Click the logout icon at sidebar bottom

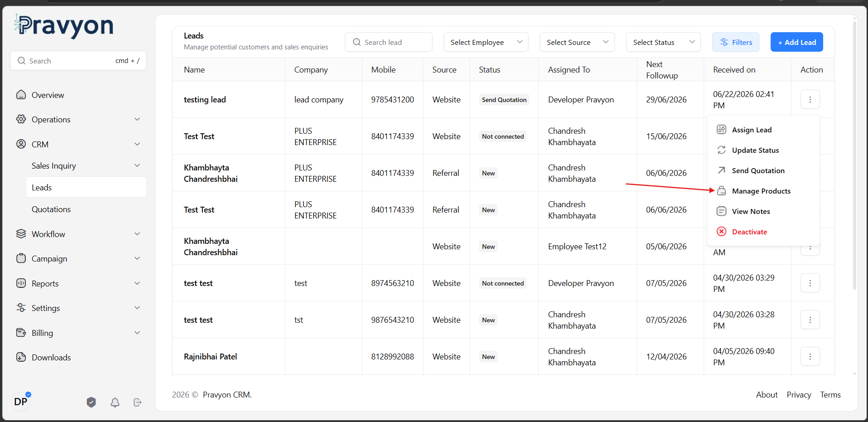[138, 402]
